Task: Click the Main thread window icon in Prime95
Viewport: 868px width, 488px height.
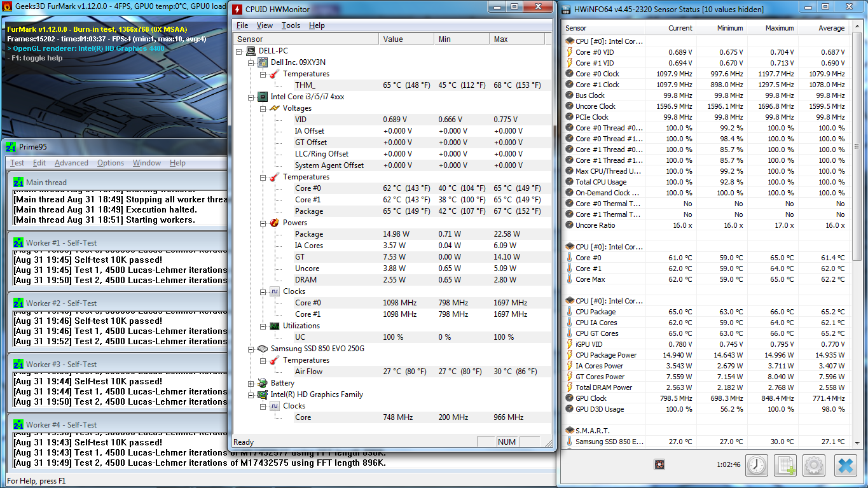Action: pyautogui.click(x=18, y=183)
